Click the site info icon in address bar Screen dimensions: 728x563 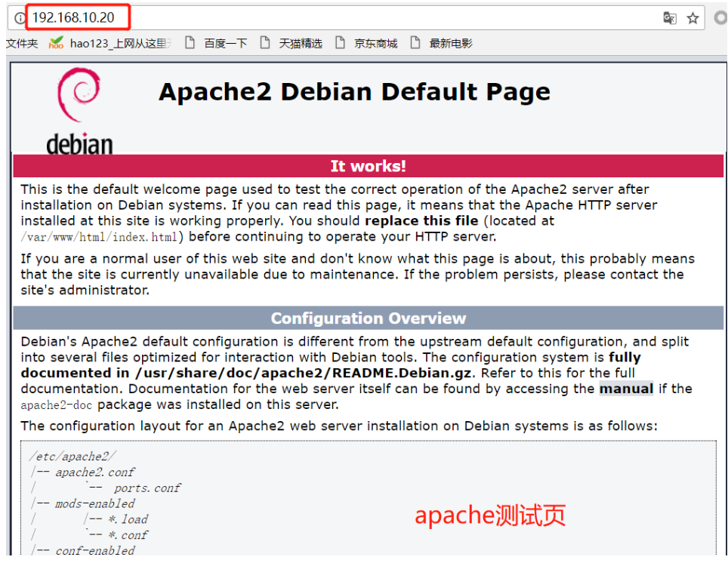coord(20,18)
